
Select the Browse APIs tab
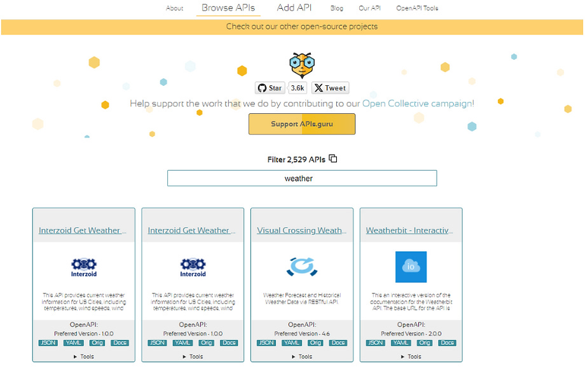[x=228, y=8]
